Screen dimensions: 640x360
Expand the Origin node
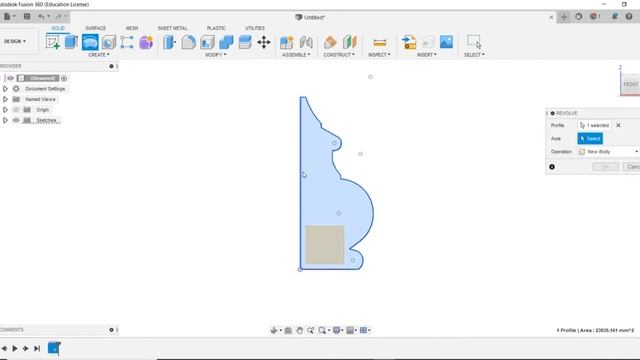tap(5, 110)
